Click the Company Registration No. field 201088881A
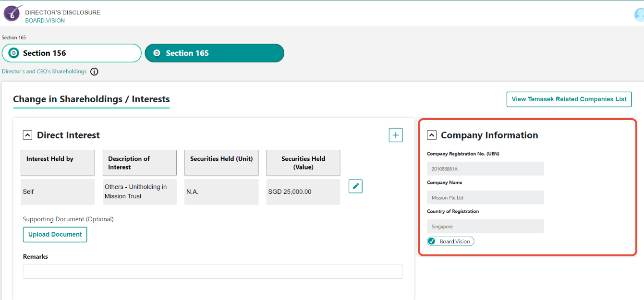The width and height of the screenshot is (644, 300). tap(486, 169)
